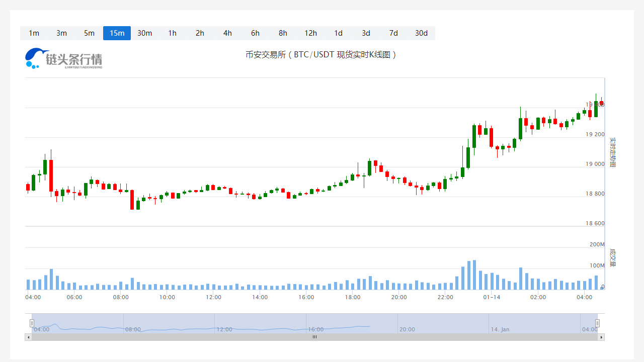Image resolution: width=644 pixels, height=362 pixels.
Task: Switch to the 30m tab
Action: tap(144, 33)
